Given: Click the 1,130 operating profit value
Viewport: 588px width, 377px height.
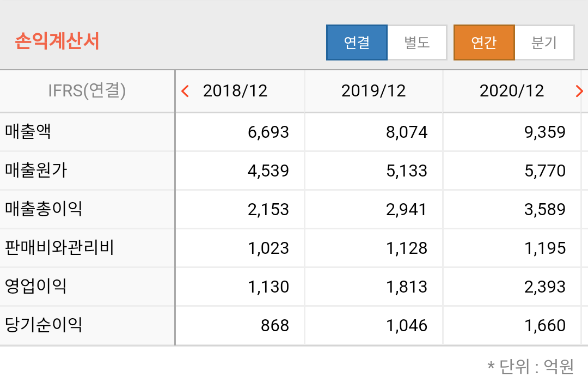Looking at the screenshot, I should (x=268, y=287).
